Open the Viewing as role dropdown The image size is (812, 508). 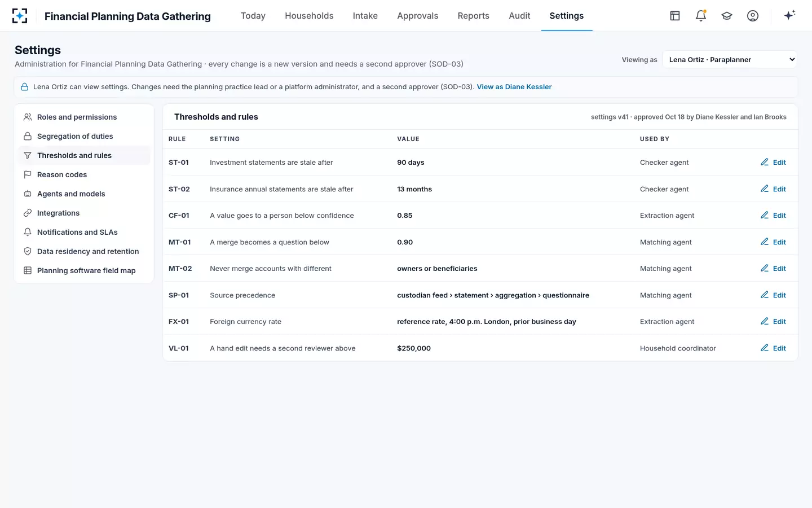coord(730,59)
